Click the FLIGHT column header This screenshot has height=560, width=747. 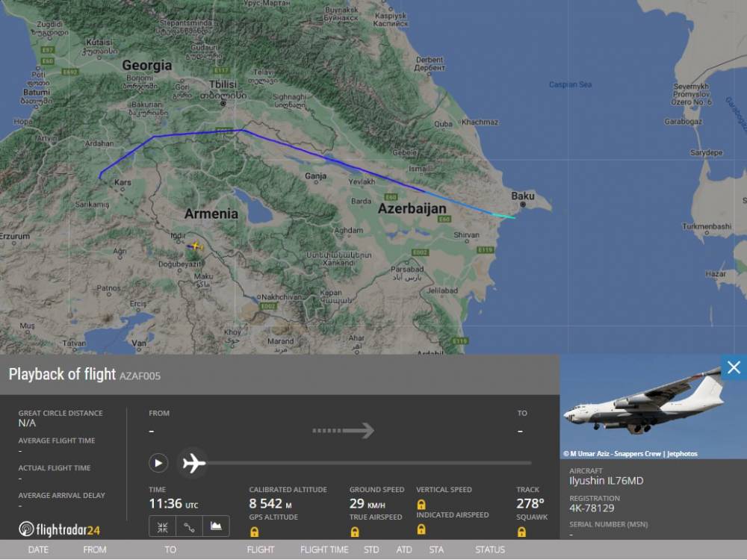261,550
